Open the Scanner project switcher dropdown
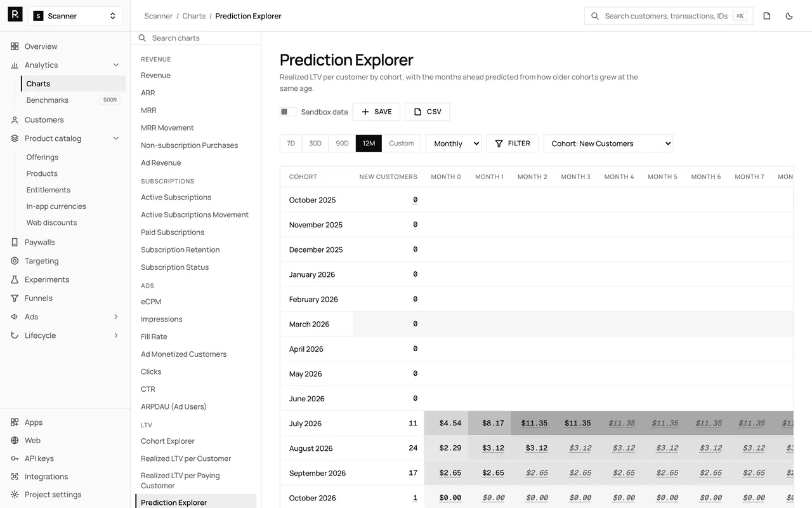Viewport: 812px width, 508px height. click(x=75, y=16)
